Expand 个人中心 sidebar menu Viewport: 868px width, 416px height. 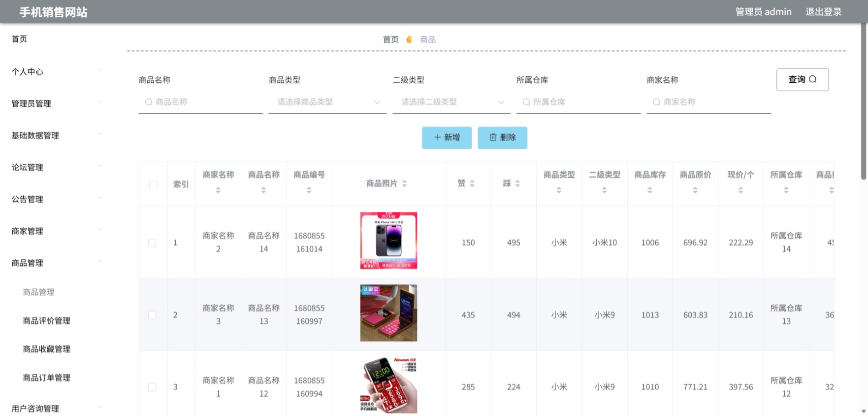(x=57, y=71)
